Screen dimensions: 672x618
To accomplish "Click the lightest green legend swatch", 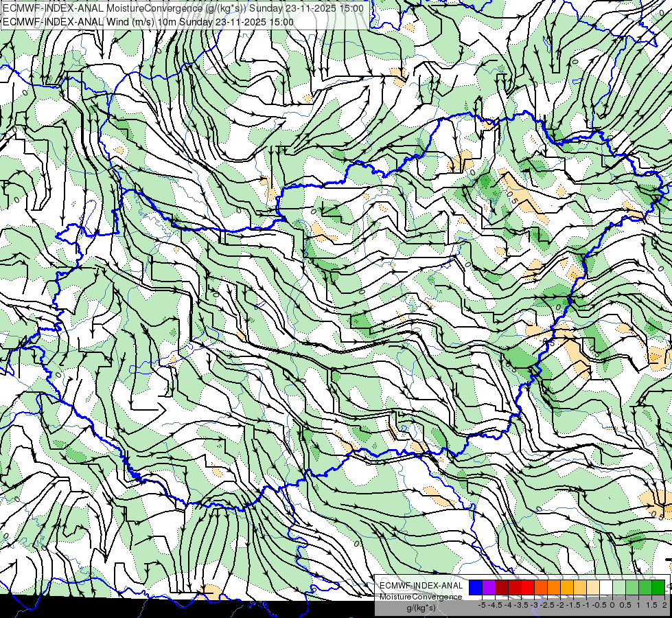I will pyautogui.click(x=619, y=587).
